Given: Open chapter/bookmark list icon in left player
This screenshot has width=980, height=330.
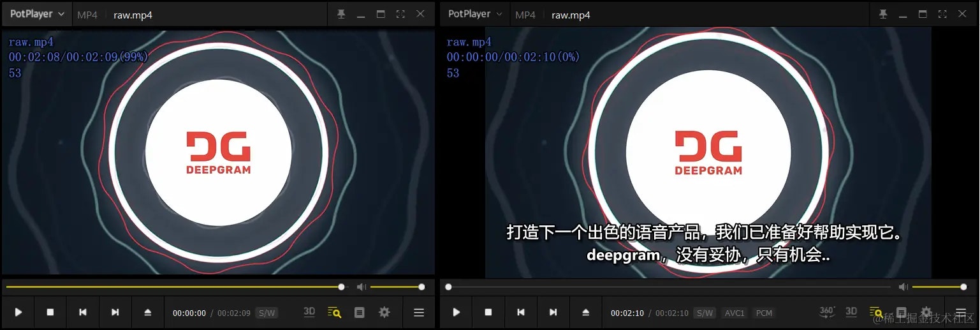Looking at the screenshot, I should [360, 312].
